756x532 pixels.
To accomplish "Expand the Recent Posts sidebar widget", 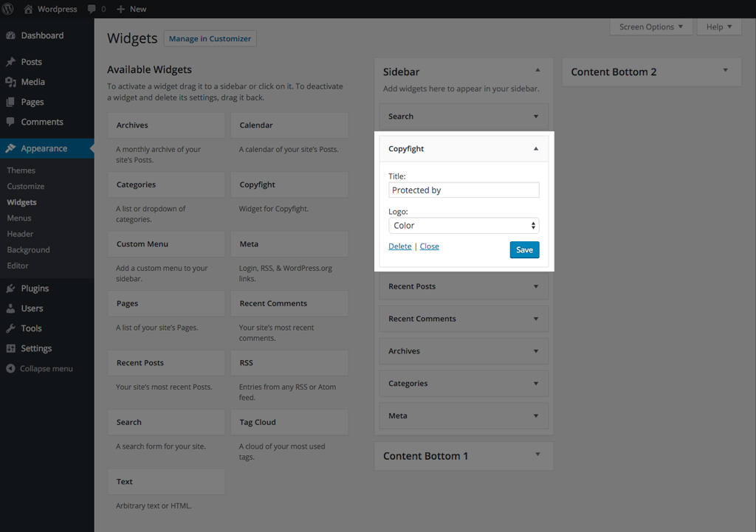I will pyautogui.click(x=536, y=286).
